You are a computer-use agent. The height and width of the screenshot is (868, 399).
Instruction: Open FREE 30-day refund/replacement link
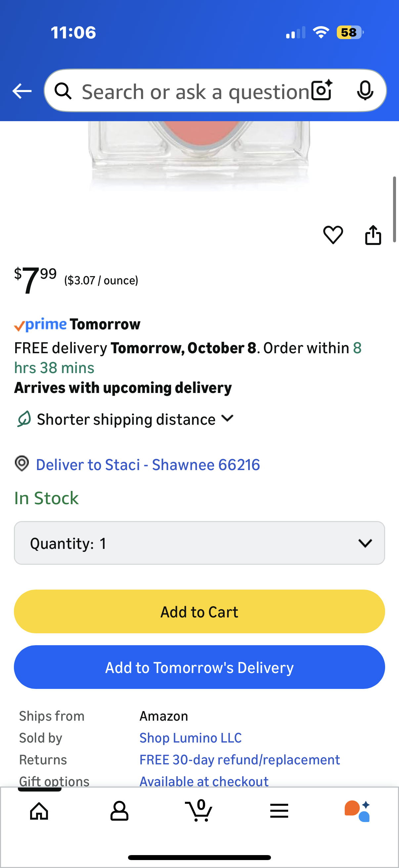(x=240, y=759)
